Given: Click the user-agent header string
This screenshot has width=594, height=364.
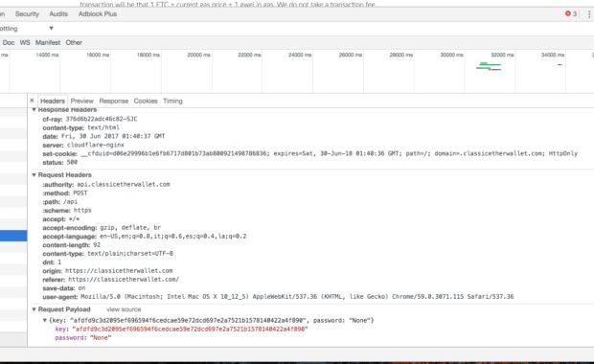Looking at the screenshot, I should [297, 296].
